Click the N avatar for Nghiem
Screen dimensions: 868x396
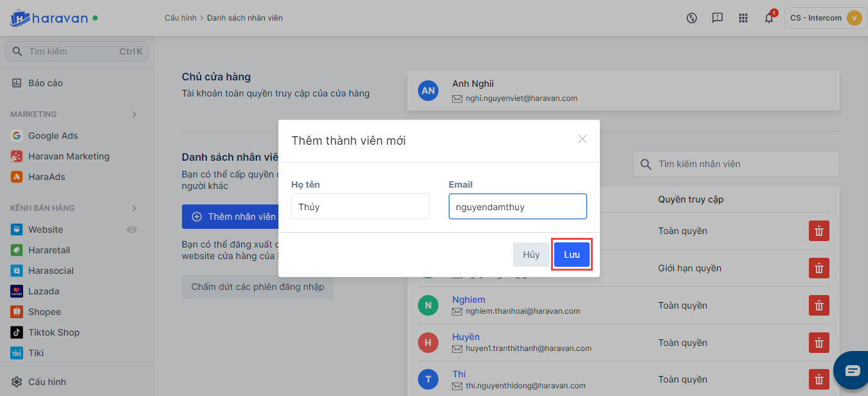(428, 305)
